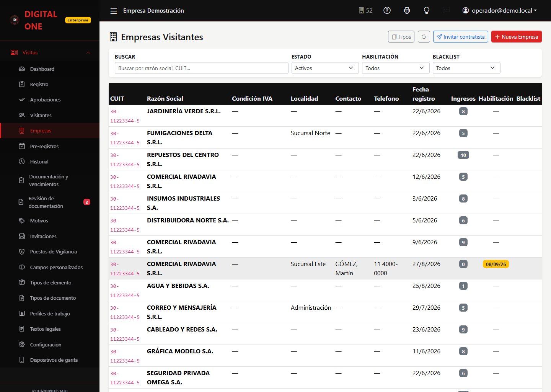Click the Registro clipboard icon
Viewport: 551px width, 392px height.
22,84
